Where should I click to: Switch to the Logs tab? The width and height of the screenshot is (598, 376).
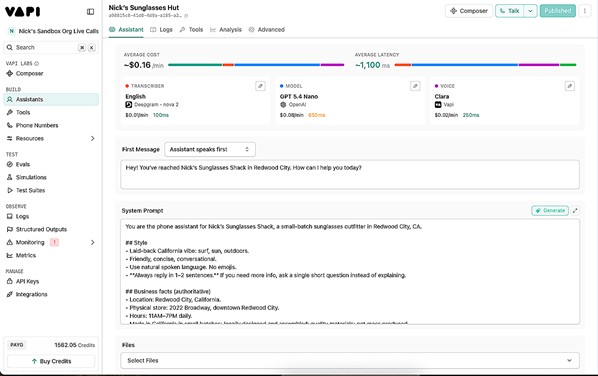point(161,29)
